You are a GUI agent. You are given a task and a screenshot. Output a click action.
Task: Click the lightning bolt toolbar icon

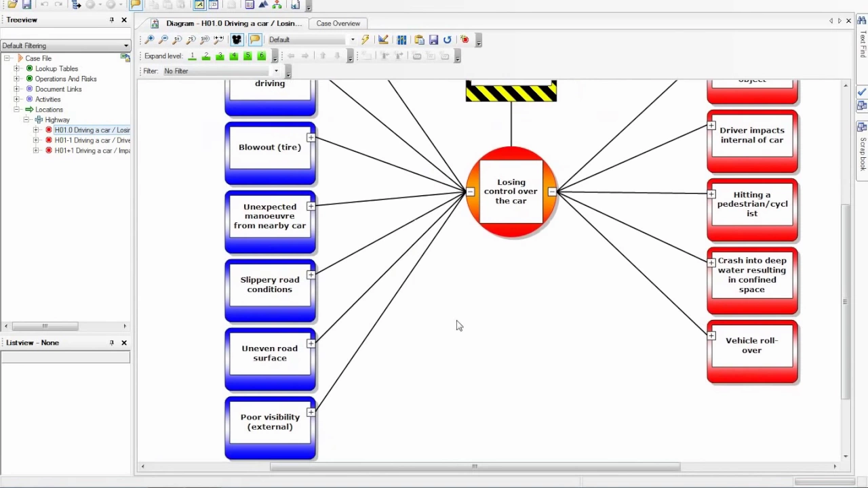pyautogui.click(x=366, y=40)
